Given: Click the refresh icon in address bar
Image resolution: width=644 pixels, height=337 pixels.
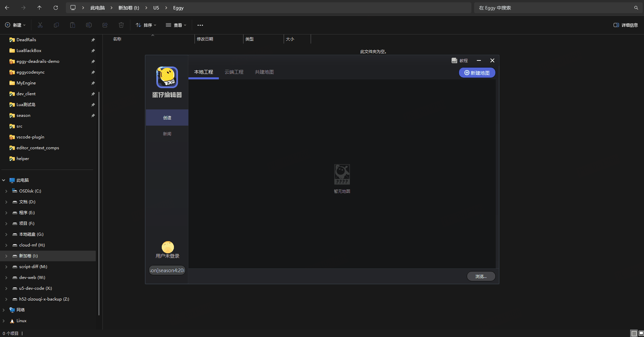Looking at the screenshot, I should (56, 8).
